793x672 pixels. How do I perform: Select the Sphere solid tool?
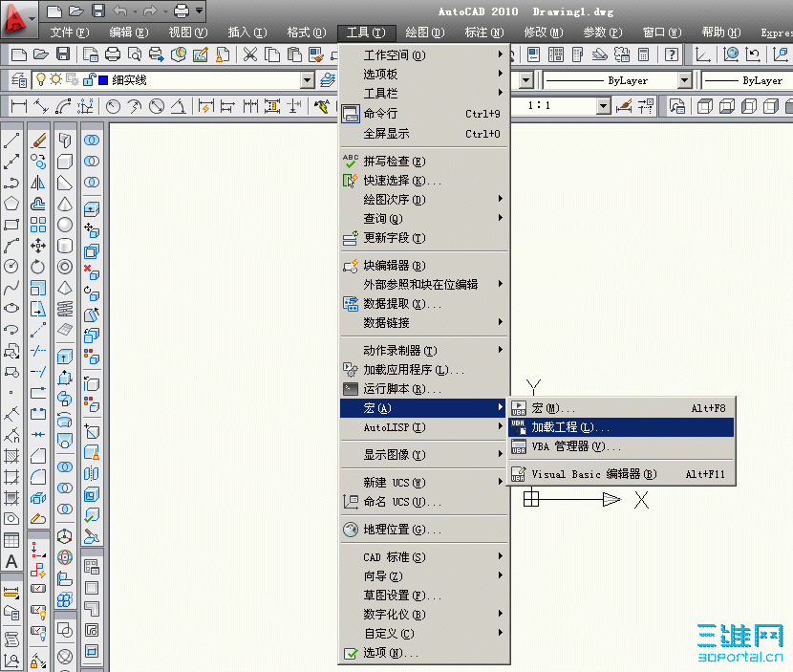[65, 225]
